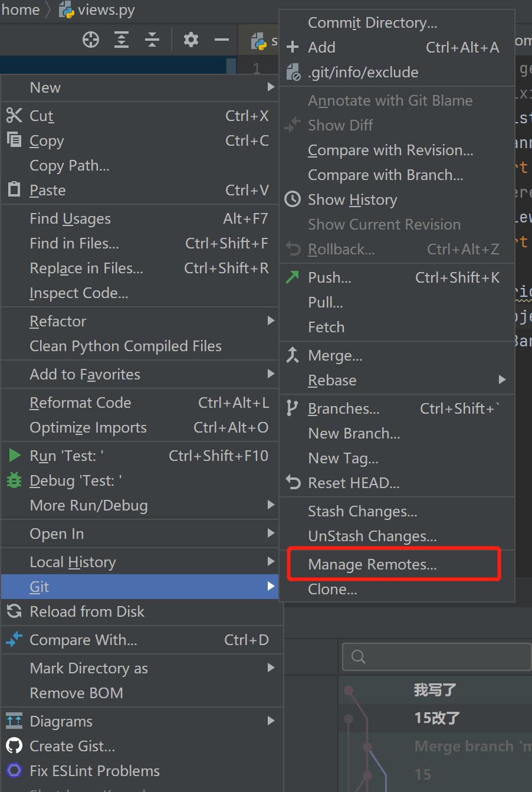Click the Create Gist GitHub icon
The height and width of the screenshot is (792, 532).
14,746
